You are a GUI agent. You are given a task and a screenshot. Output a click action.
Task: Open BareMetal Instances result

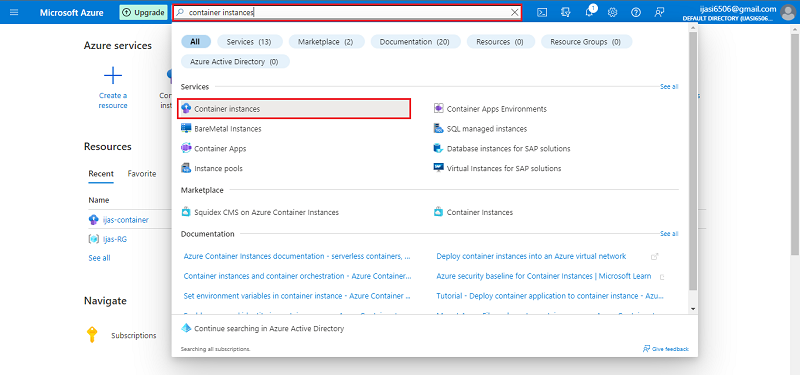pyautogui.click(x=228, y=129)
